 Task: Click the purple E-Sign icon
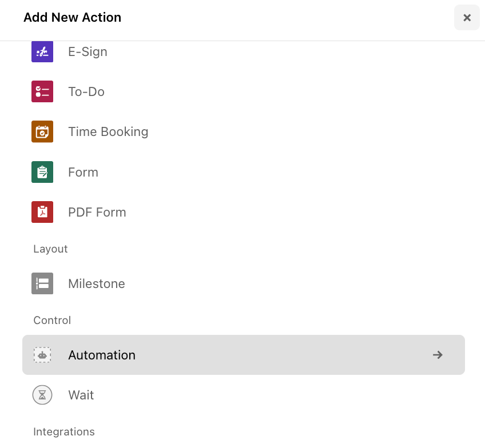[x=42, y=51]
